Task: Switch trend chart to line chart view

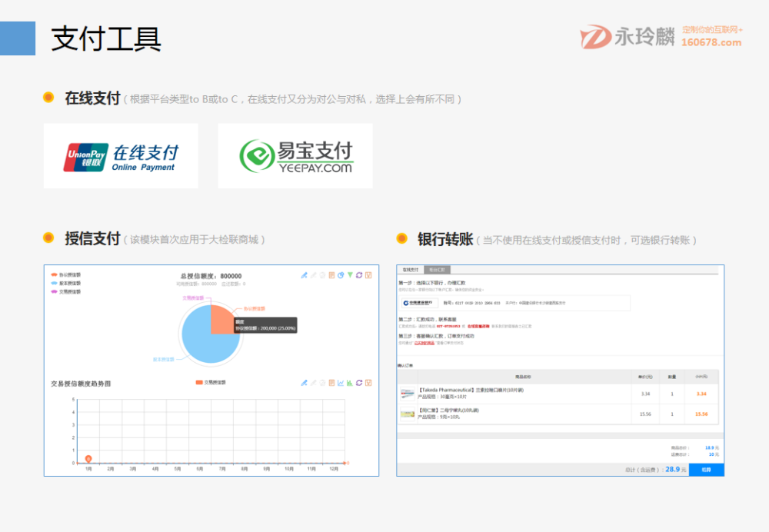Action: 341,383
